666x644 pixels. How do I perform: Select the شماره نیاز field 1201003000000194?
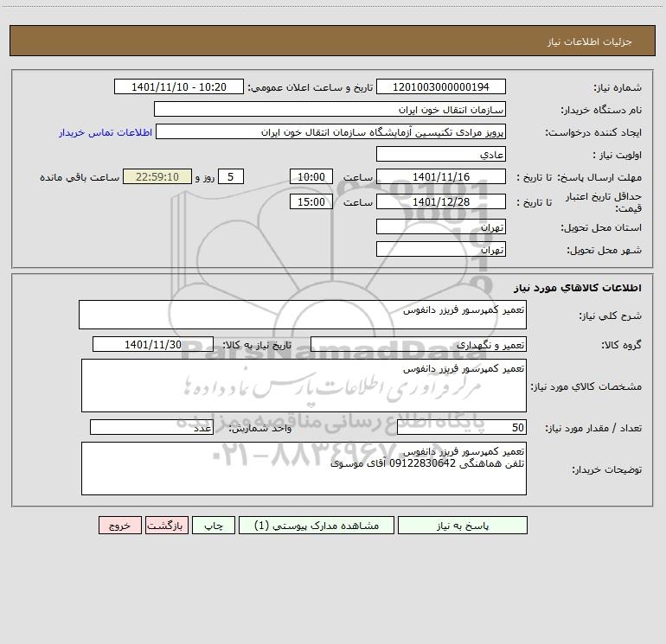click(x=441, y=86)
